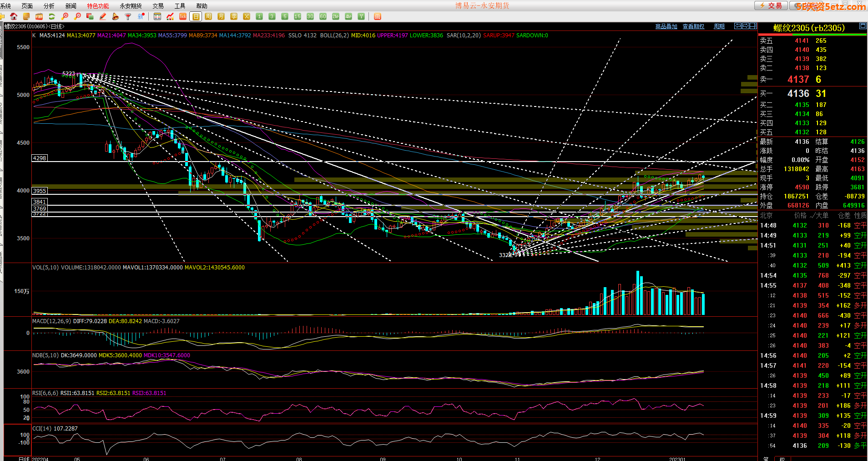The image size is (868, 461).
Task: Select the red pencil drawing tool
Action: [x=103, y=16]
